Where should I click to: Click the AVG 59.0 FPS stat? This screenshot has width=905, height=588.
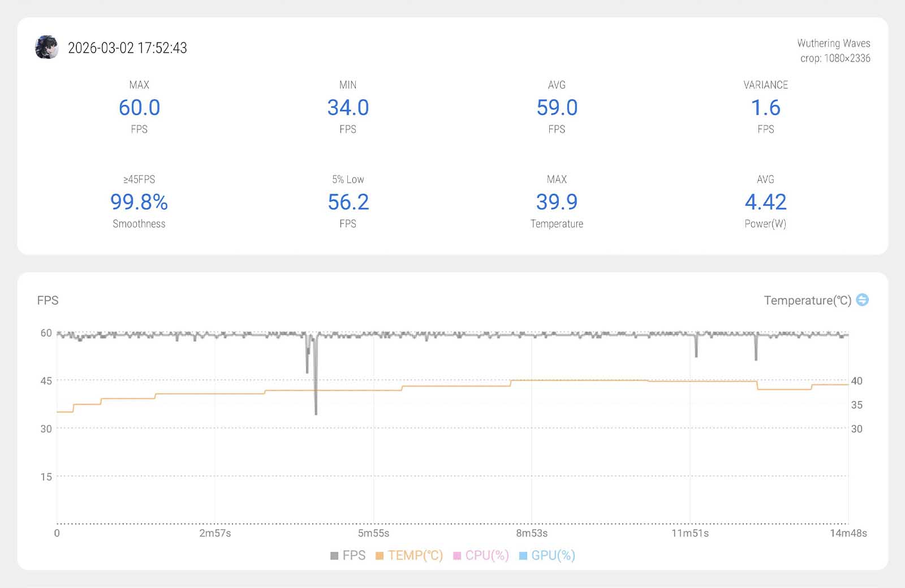557,107
